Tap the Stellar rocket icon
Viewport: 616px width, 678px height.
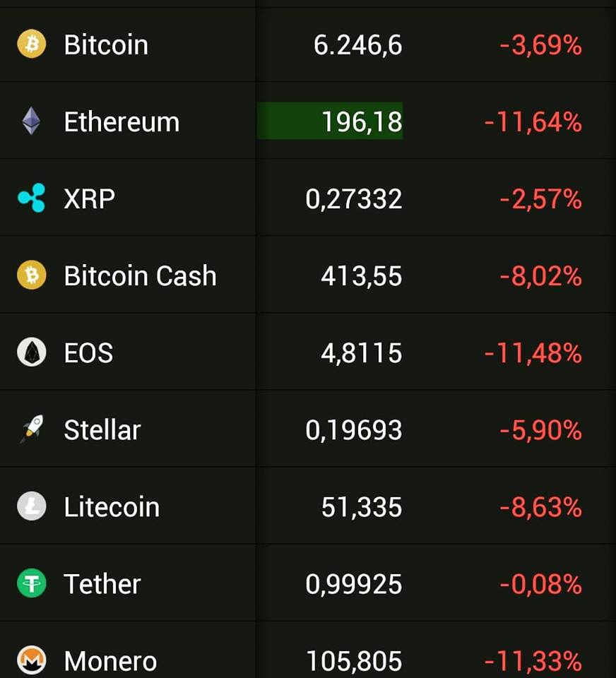click(x=32, y=429)
